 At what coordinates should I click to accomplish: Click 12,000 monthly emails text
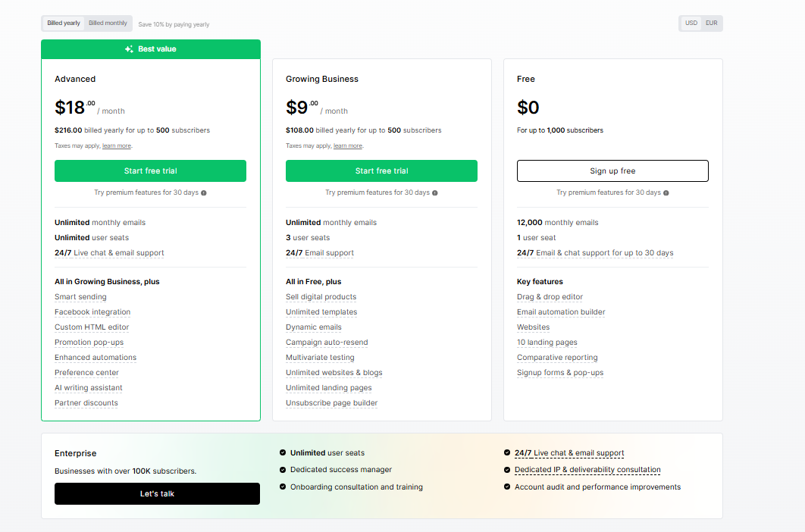[x=558, y=222]
